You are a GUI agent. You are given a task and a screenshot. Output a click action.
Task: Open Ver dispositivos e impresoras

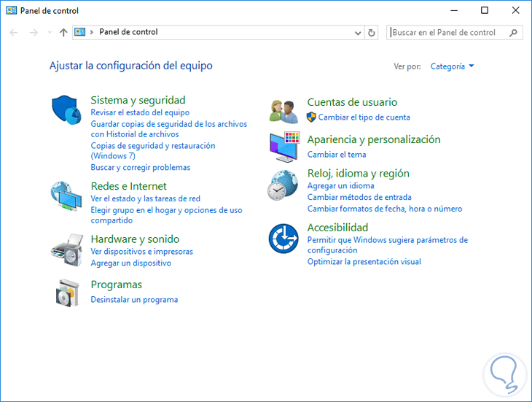click(141, 252)
